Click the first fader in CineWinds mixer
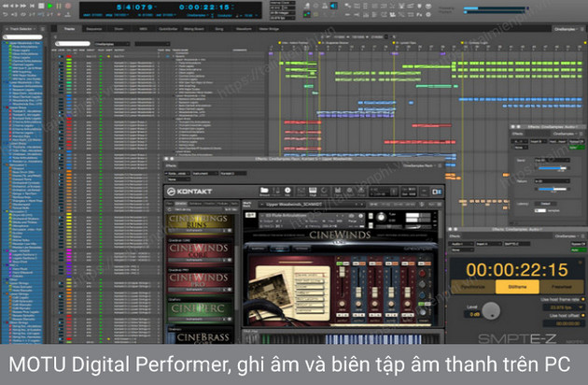This screenshot has width=588, height=385. coord(342,272)
